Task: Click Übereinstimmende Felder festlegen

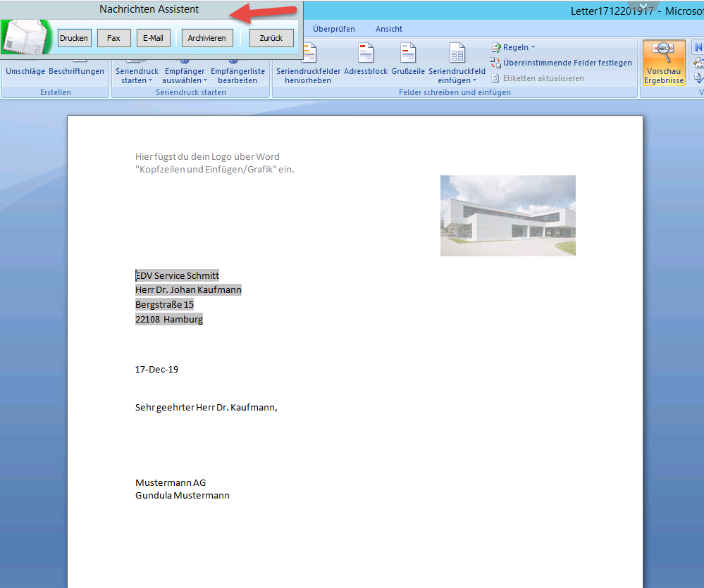Action: click(561, 63)
